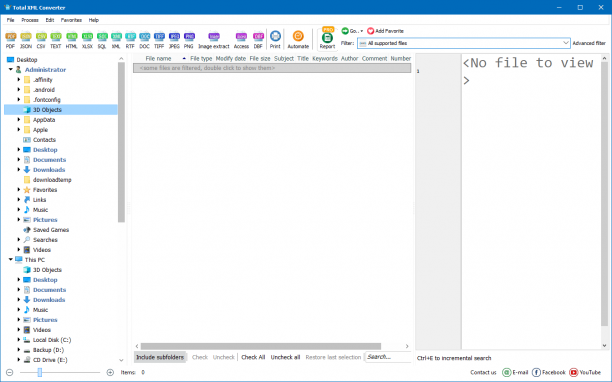Sort by File size column header
The image size is (612, 382).
click(260, 59)
